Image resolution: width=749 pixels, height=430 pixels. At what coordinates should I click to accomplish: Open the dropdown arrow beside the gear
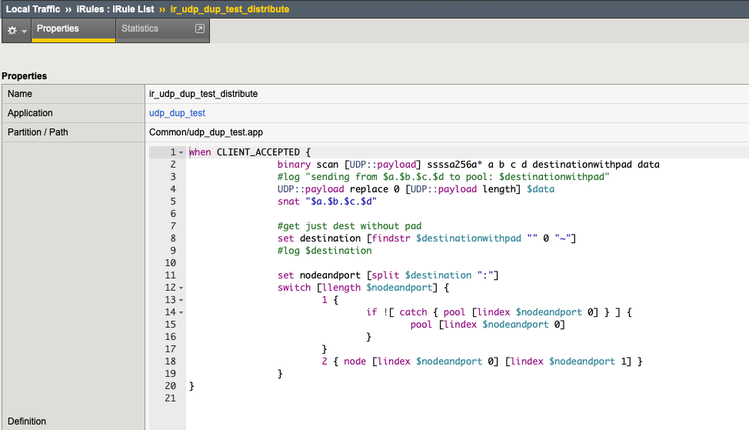(x=24, y=31)
